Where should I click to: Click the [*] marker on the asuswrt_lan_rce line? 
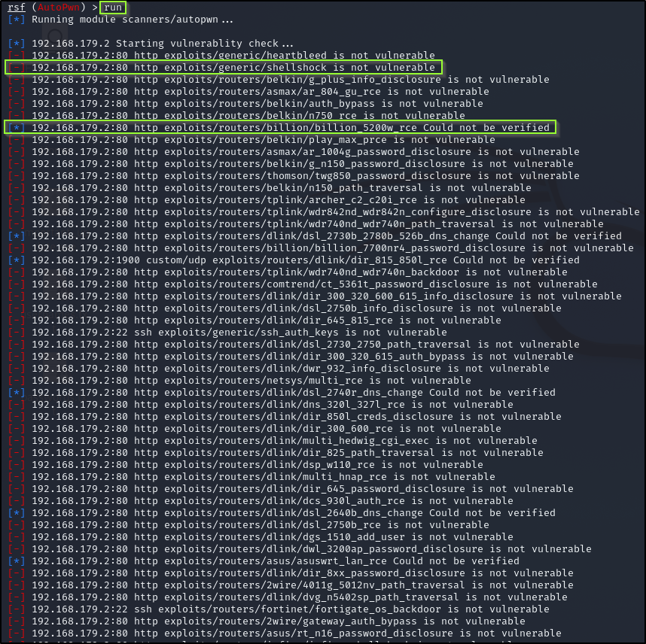point(17,560)
